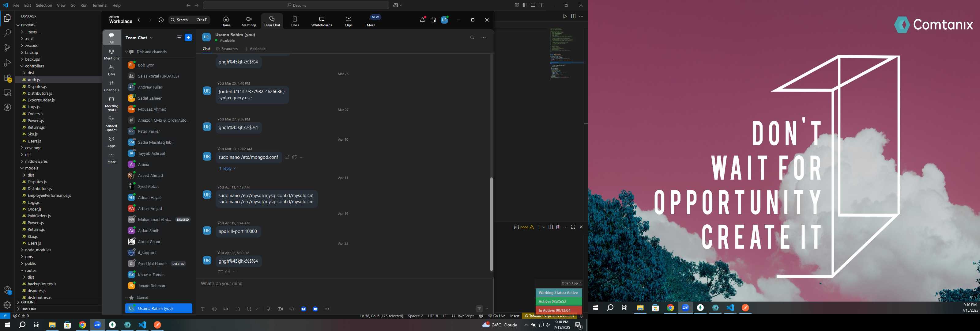Collapse DMs and channels section
The height and width of the screenshot is (331, 980).
tap(127, 52)
